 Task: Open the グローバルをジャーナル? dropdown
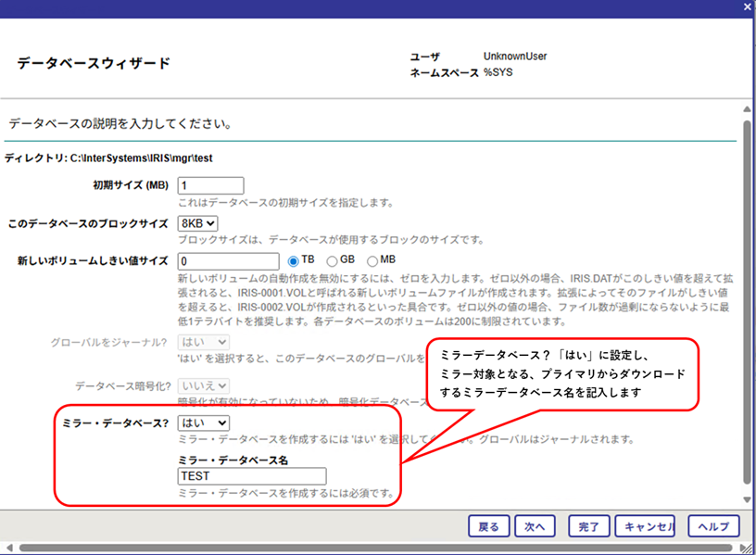(x=204, y=342)
